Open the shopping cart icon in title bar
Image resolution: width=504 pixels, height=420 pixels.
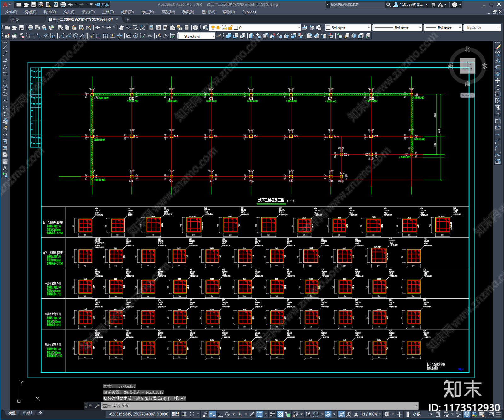coord(433,4)
